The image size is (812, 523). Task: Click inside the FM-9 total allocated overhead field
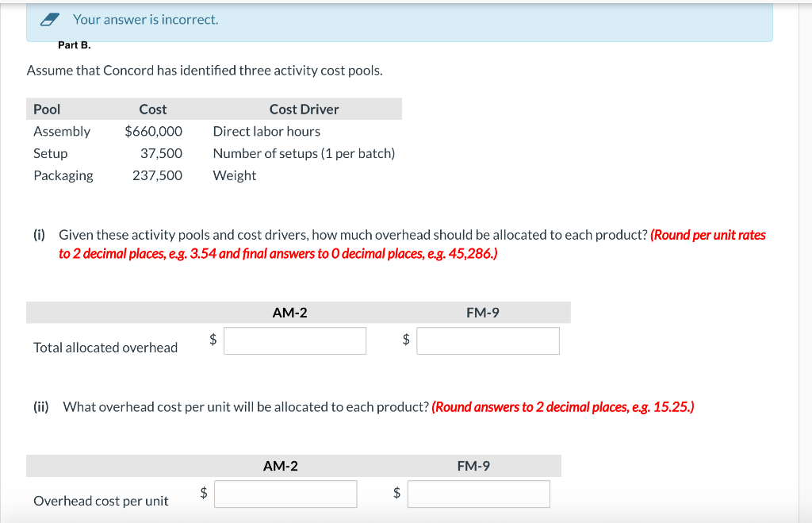487,340
